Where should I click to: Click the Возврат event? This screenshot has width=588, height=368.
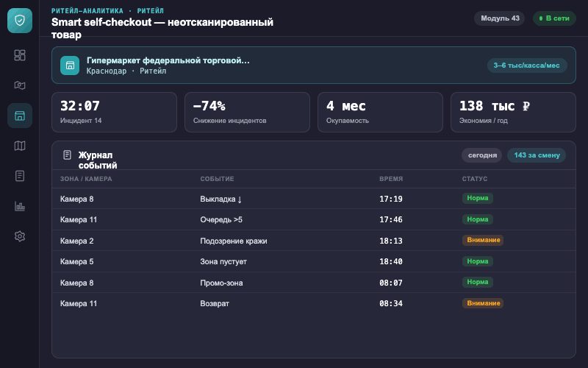click(215, 304)
